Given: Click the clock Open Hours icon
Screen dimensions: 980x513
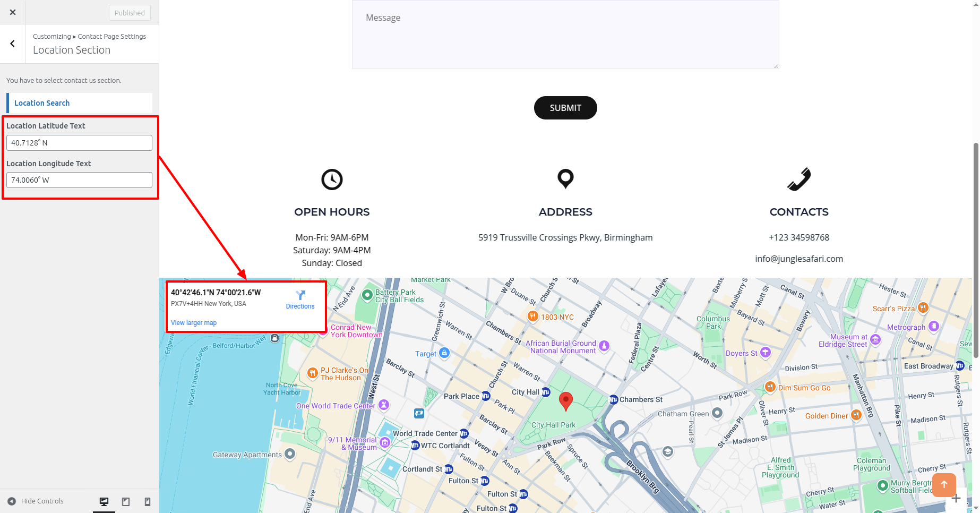Looking at the screenshot, I should [x=332, y=179].
